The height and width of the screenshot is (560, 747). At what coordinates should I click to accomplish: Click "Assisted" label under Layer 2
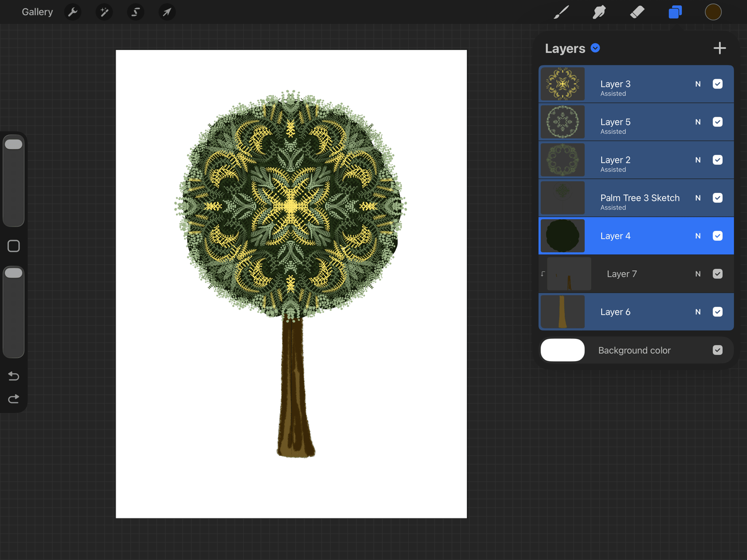click(613, 170)
